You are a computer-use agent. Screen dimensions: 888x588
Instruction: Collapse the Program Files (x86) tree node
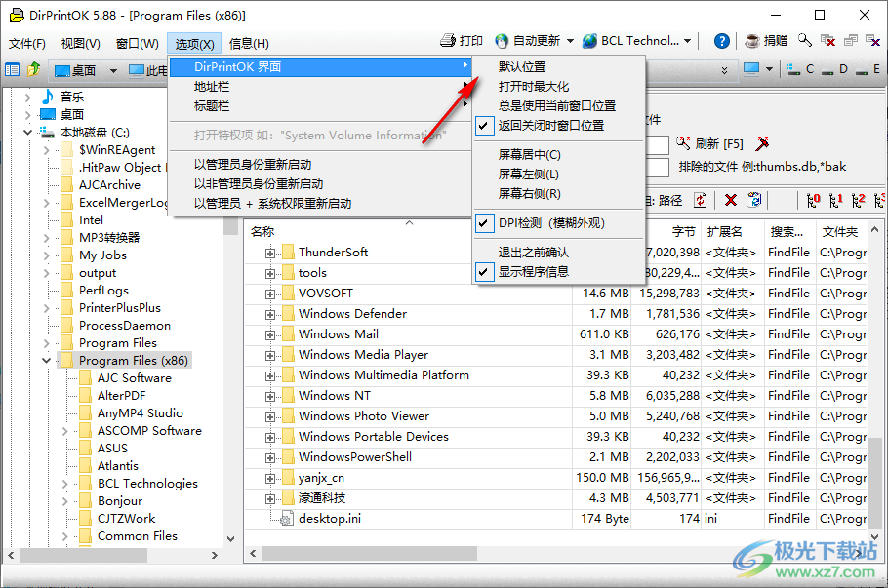click(x=46, y=359)
